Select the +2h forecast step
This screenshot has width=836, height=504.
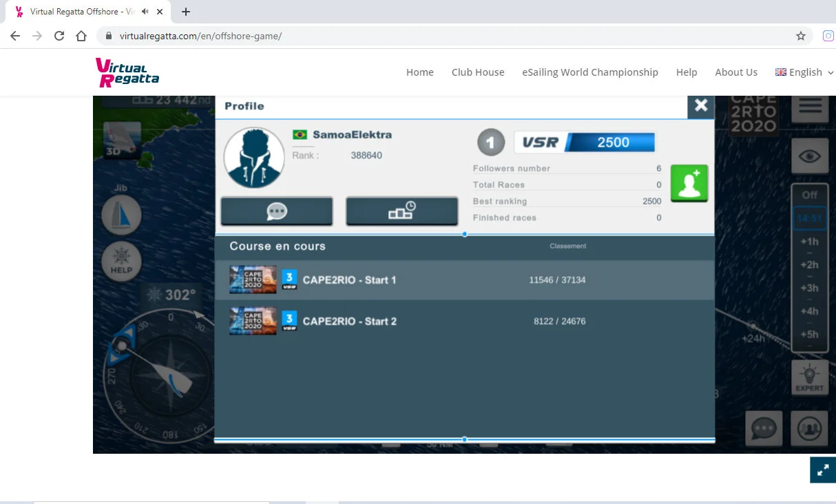809,265
